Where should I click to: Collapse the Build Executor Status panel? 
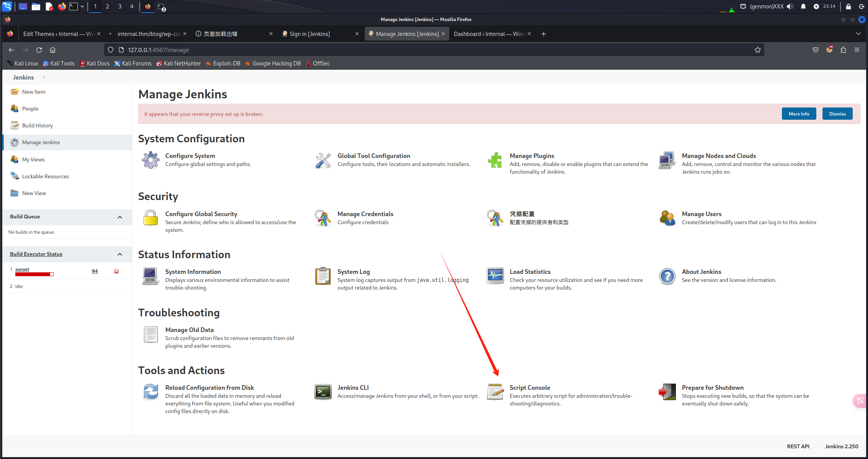(x=120, y=254)
